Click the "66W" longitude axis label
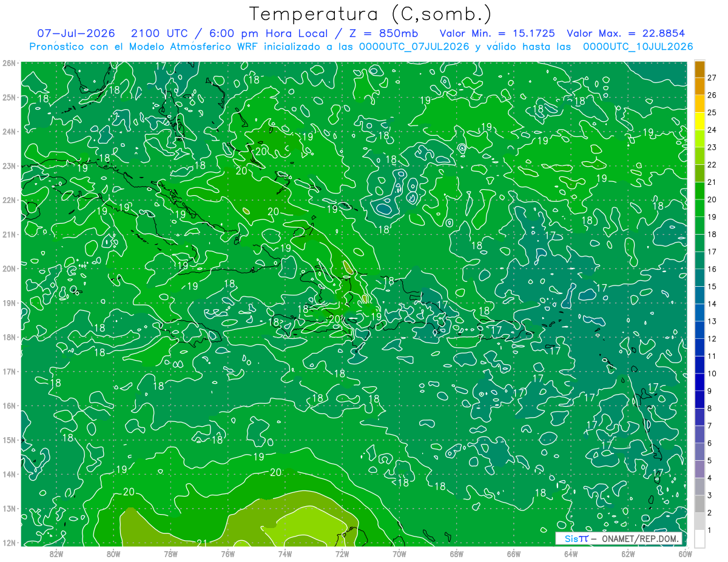 coord(514,554)
